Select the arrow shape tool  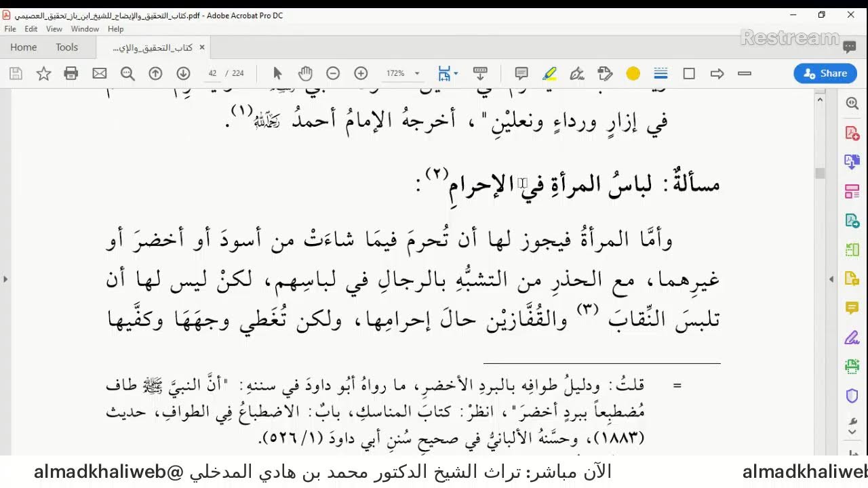(717, 73)
